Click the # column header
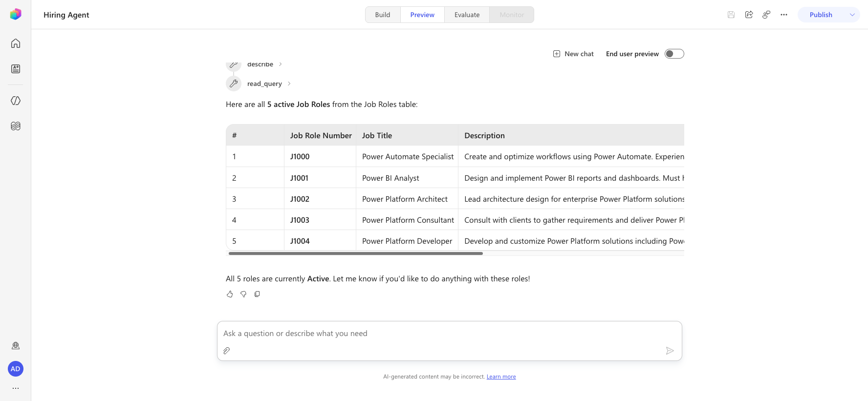 tap(255, 135)
